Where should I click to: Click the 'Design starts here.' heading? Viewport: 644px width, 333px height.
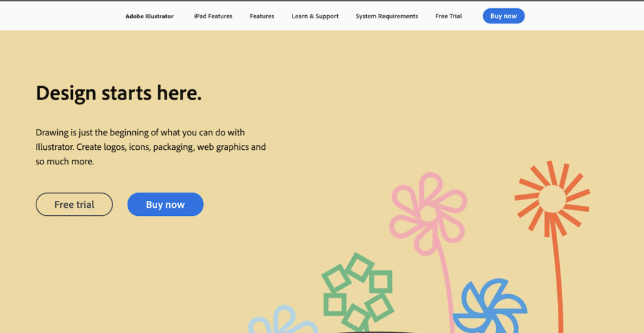(119, 93)
